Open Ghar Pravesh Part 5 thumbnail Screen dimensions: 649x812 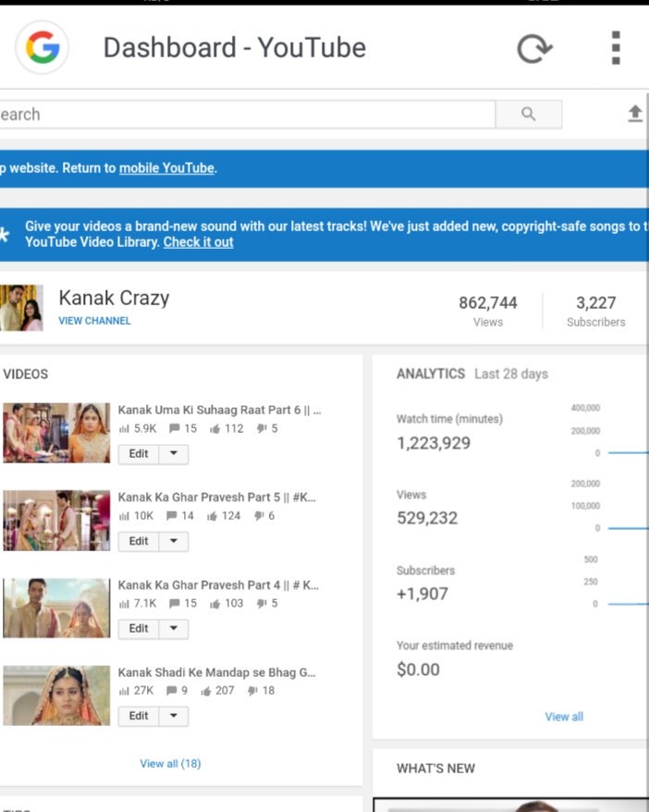[x=56, y=521]
